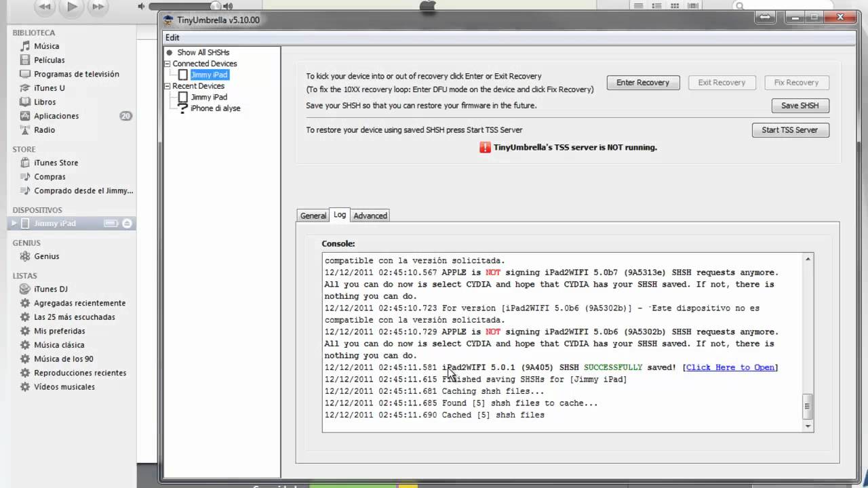Open iTunes Store in the sidebar
Viewport: 868px width, 488px height.
(x=56, y=163)
